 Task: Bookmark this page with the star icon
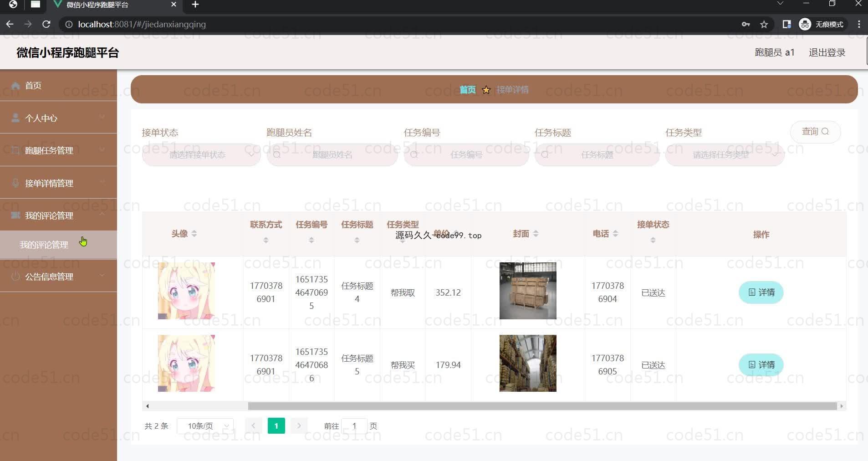click(764, 25)
